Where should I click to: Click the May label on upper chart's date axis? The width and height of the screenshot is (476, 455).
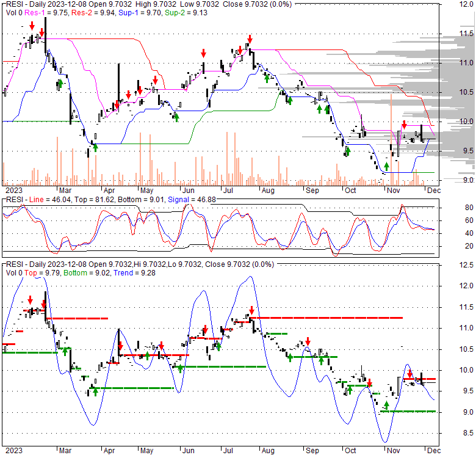(x=146, y=191)
